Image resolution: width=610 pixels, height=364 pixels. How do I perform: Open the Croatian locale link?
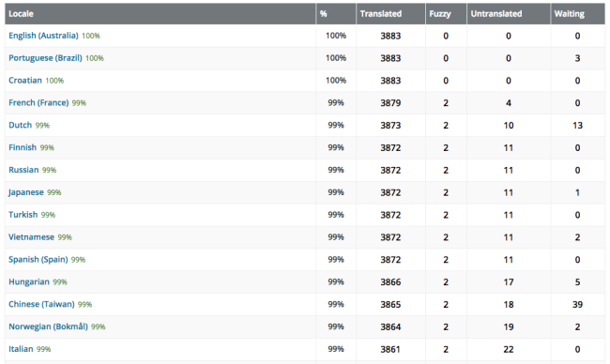[x=25, y=80]
